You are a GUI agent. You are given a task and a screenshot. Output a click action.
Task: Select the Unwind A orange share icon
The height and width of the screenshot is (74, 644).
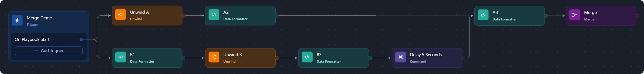[120, 15]
